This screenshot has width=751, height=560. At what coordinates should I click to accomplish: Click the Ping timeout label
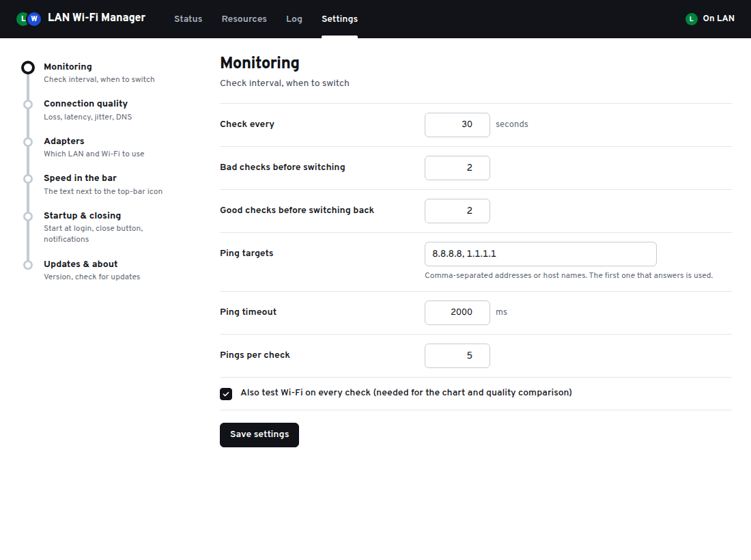coord(248,312)
